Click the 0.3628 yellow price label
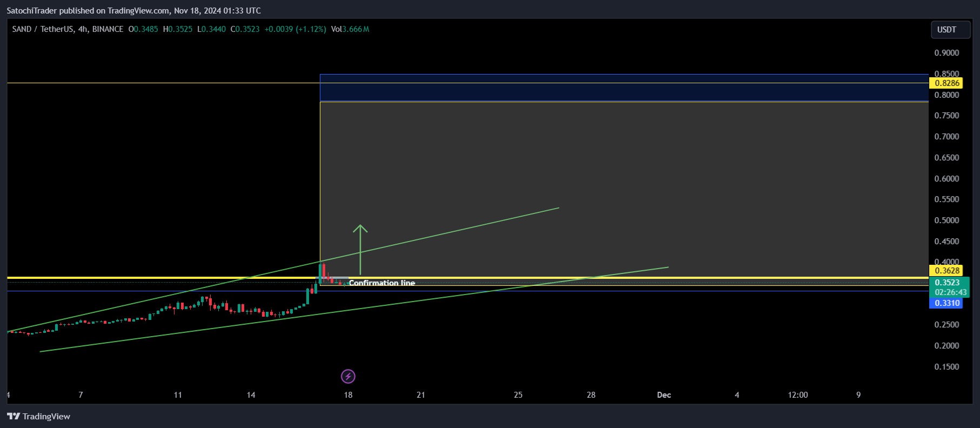This screenshot has height=428, width=980. pos(947,271)
